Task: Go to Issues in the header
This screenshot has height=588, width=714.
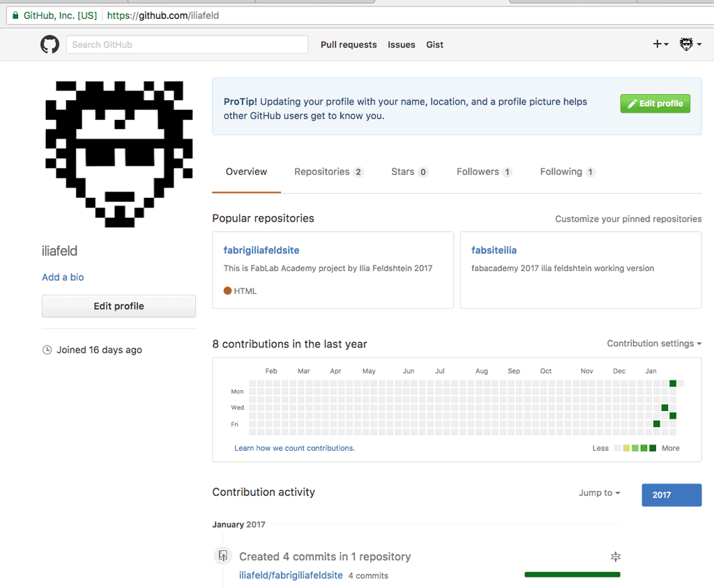Action: coord(401,45)
